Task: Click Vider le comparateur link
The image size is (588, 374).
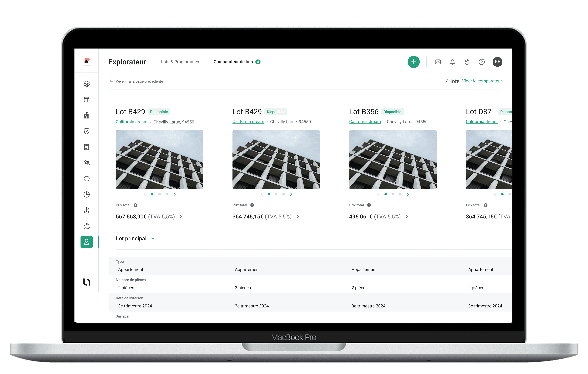Action: [482, 81]
